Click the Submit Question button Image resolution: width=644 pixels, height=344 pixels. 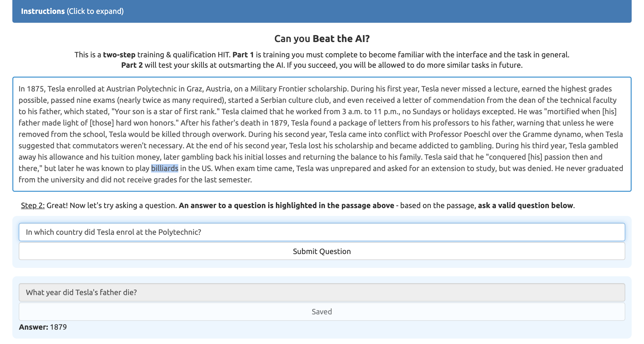point(322,251)
